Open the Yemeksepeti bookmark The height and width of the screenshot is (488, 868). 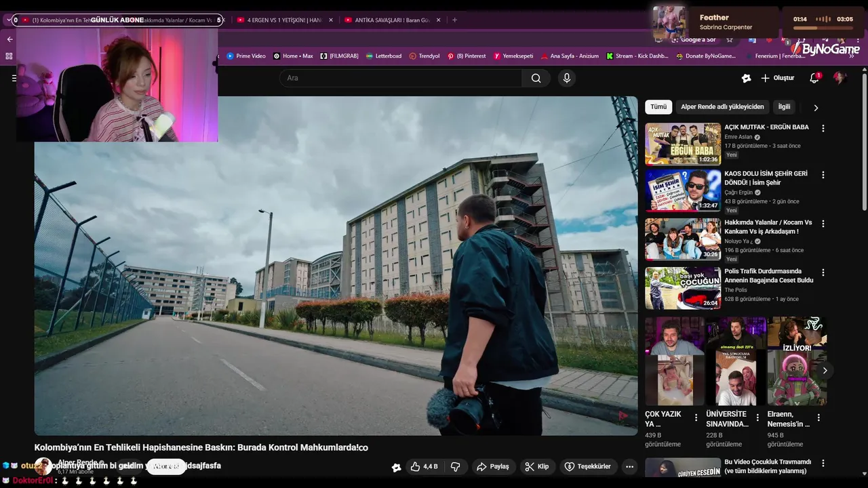pyautogui.click(x=513, y=56)
